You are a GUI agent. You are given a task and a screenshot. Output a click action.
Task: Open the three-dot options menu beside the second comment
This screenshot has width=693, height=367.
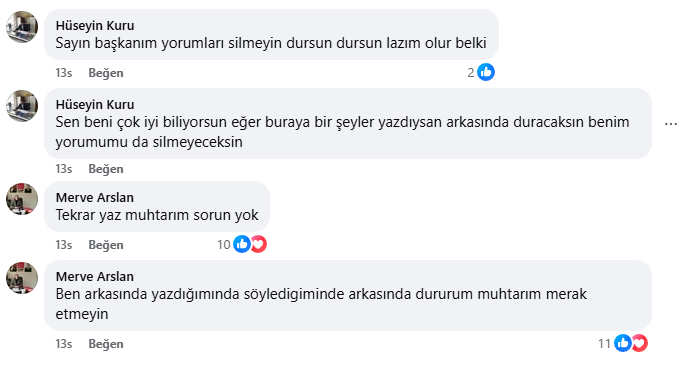tap(671, 124)
